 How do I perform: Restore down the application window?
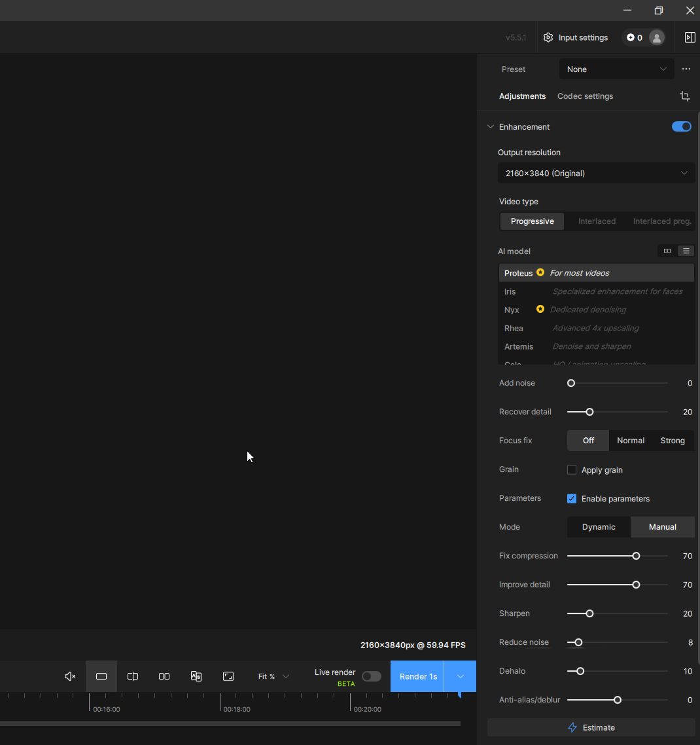(x=659, y=10)
